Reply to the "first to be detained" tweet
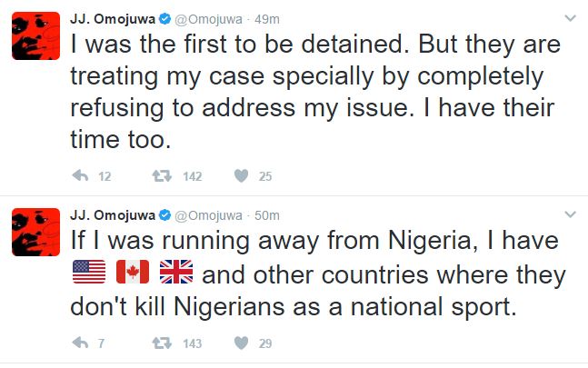This screenshot has width=588, height=368. (78, 175)
